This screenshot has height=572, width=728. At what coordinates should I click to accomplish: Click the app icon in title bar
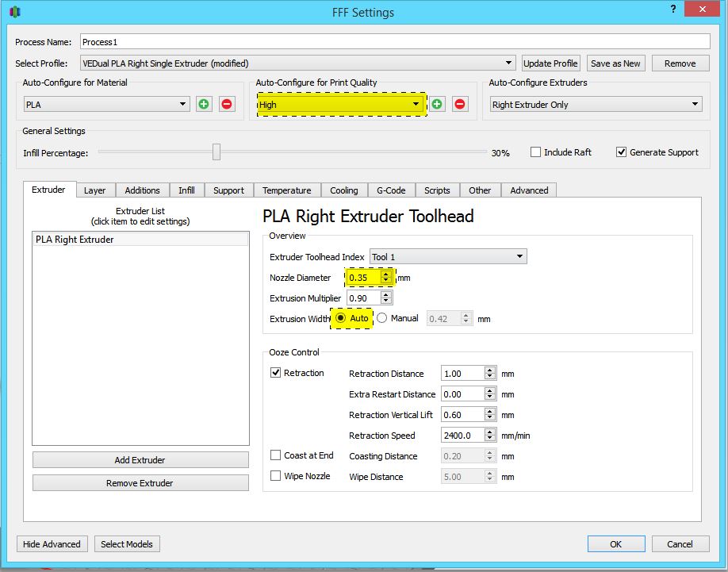(x=15, y=12)
